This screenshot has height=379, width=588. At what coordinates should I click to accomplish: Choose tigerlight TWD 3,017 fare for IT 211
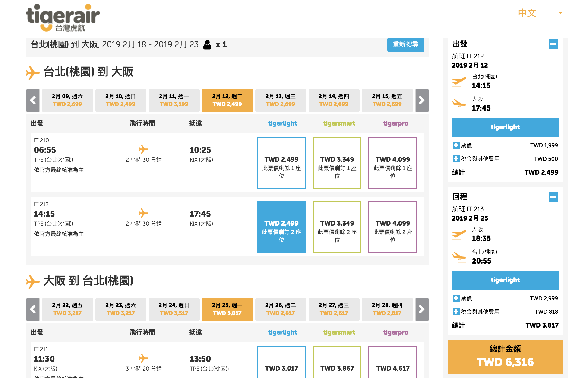281,362
